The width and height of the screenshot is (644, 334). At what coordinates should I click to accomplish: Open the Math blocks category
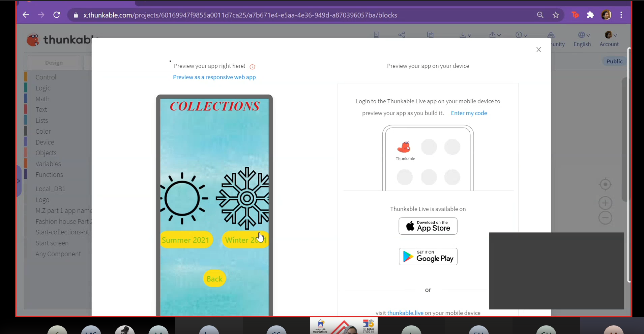[42, 99]
